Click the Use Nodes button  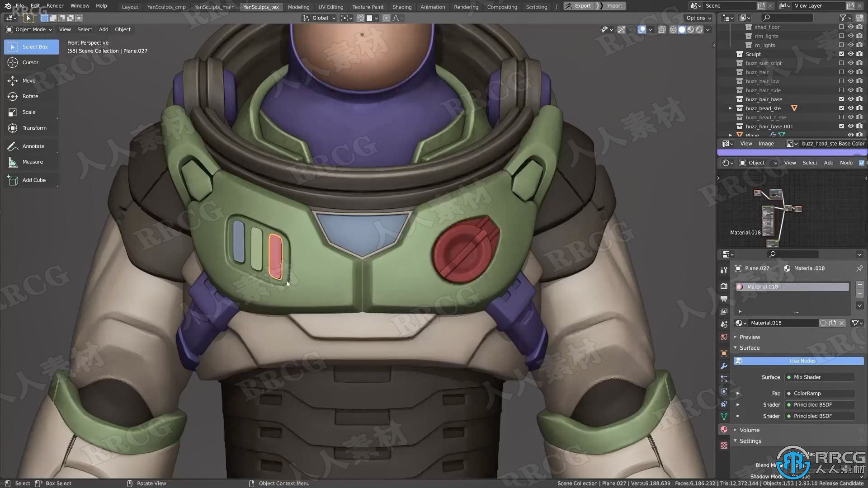pyautogui.click(x=798, y=361)
